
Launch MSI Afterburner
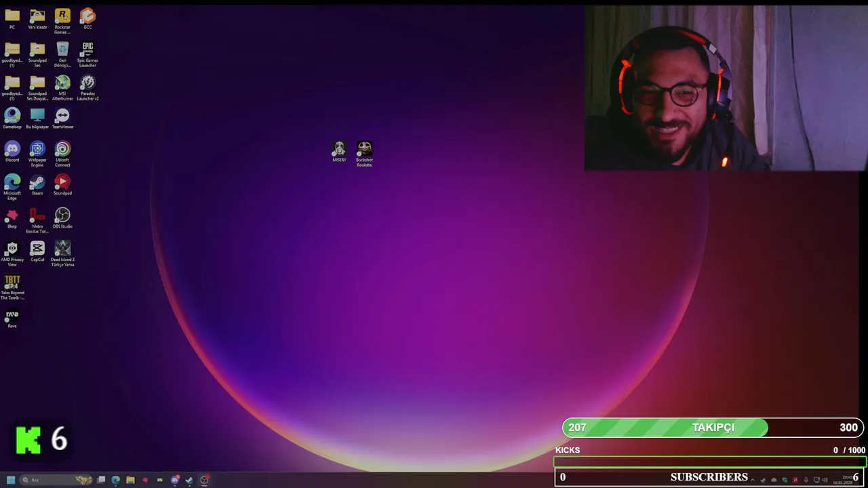pyautogui.click(x=62, y=88)
